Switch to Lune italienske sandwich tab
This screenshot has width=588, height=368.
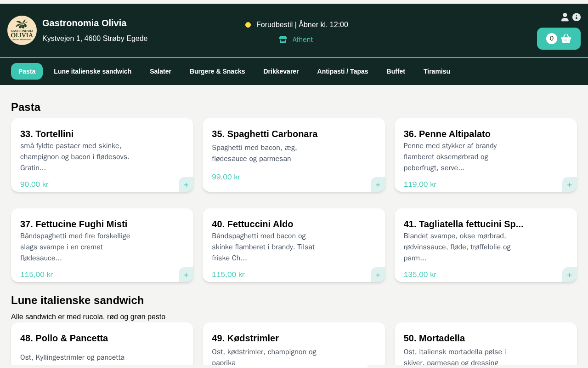92,71
